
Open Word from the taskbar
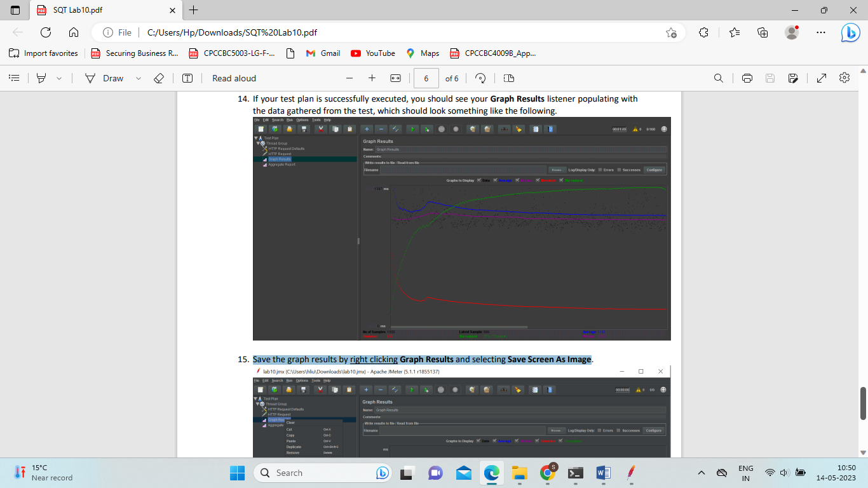pyautogui.click(x=603, y=473)
